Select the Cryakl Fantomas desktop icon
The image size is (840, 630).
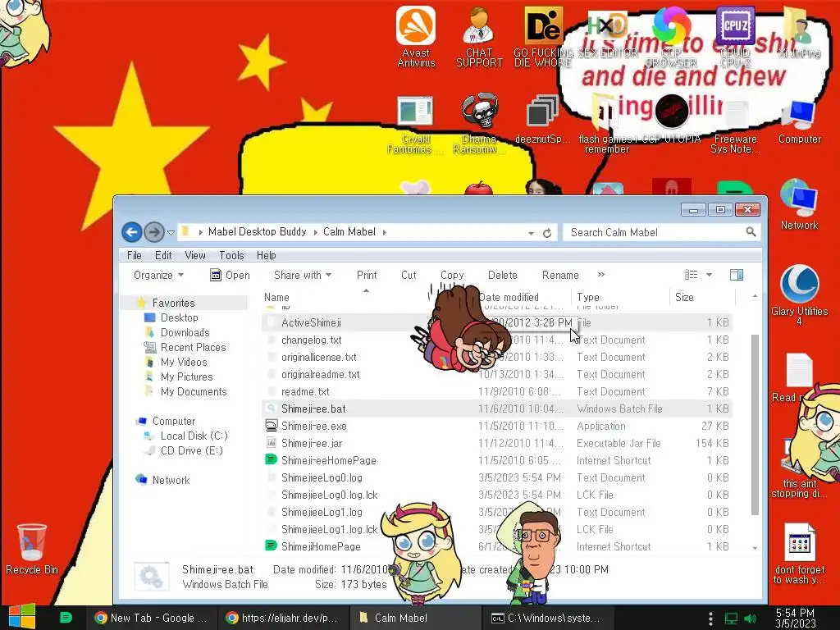tap(415, 125)
